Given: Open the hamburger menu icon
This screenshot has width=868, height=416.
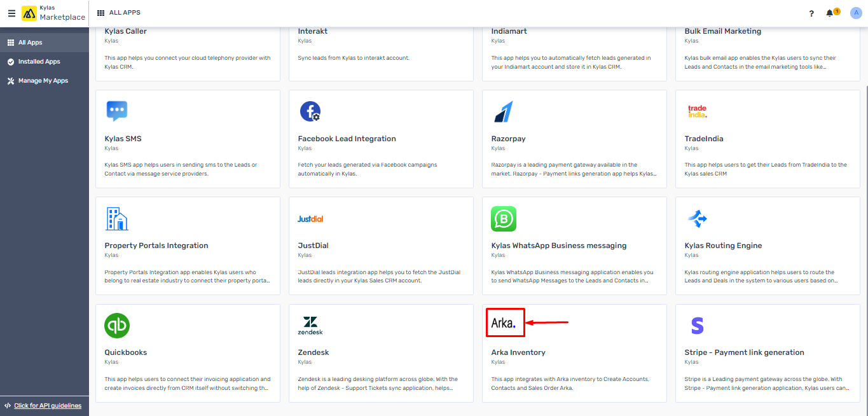Looking at the screenshot, I should click(11, 13).
